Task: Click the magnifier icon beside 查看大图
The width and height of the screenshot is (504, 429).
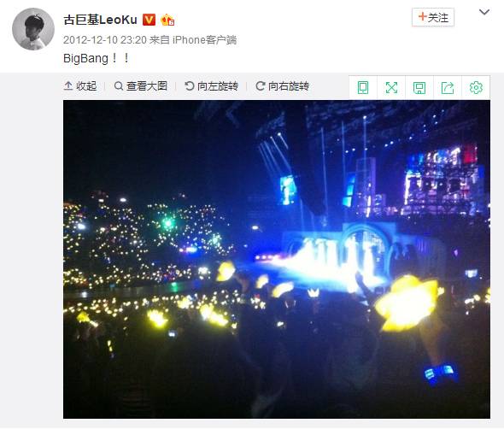Action: (119, 85)
